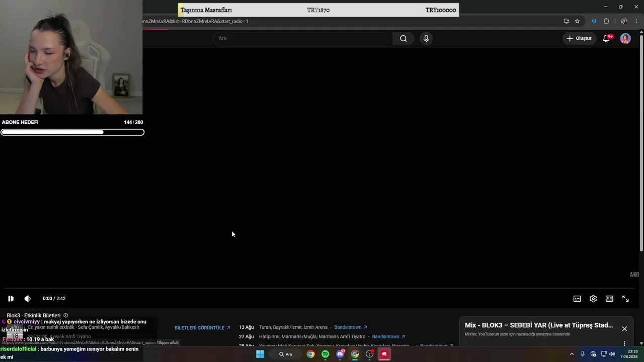This screenshot has width=644, height=362.
Task: Click the install app icon in address bar
Action: (x=566, y=21)
